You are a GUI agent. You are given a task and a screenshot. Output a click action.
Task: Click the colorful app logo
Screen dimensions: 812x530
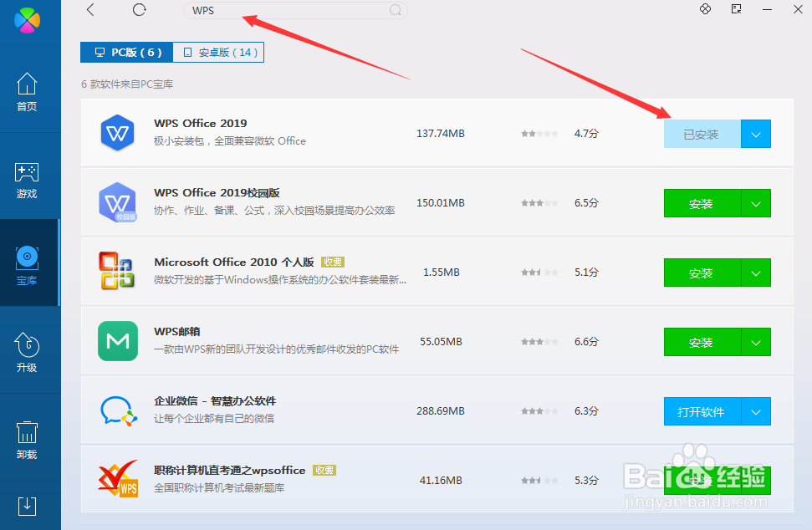coord(27,21)
